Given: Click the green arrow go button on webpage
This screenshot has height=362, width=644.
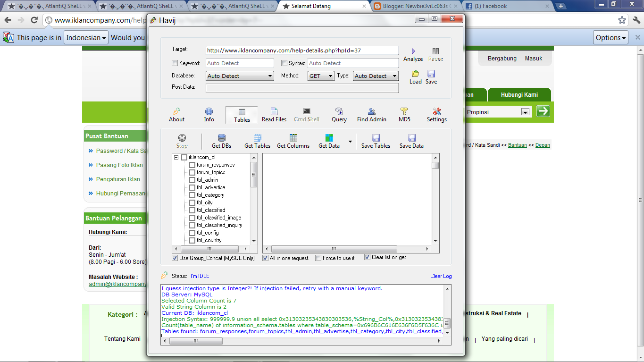Looking at the screenshot, I should click(543, 111).
